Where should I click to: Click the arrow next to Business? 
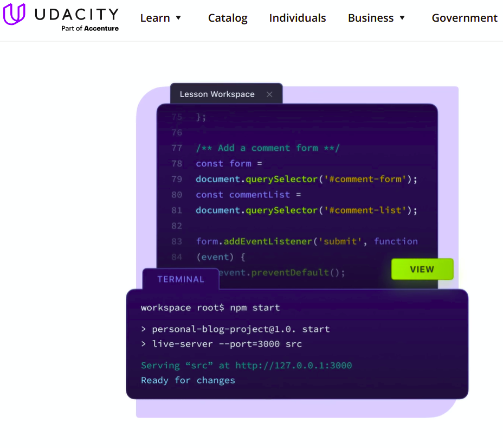tap(402, 18)
